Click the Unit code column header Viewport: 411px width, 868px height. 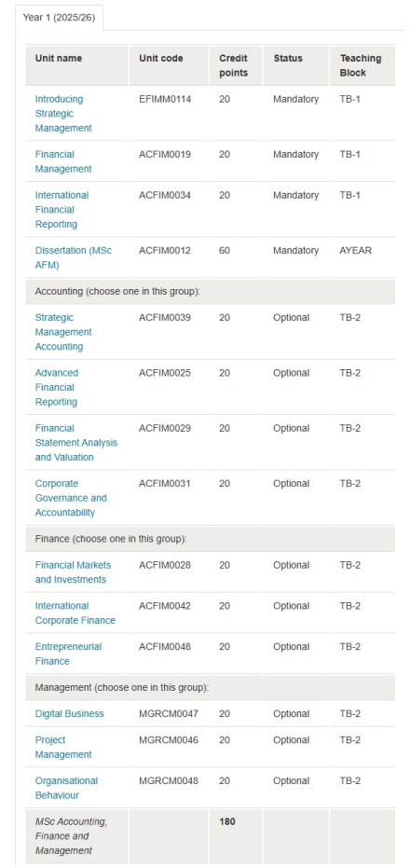pyautogui.click(x=161, y=58)
